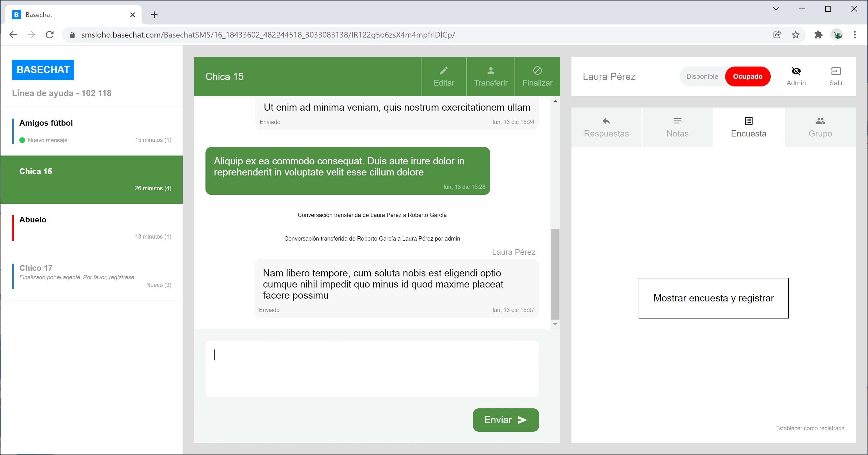Open the Transferir person icon
Screen dimensions: 868x455
click(491, 71)
